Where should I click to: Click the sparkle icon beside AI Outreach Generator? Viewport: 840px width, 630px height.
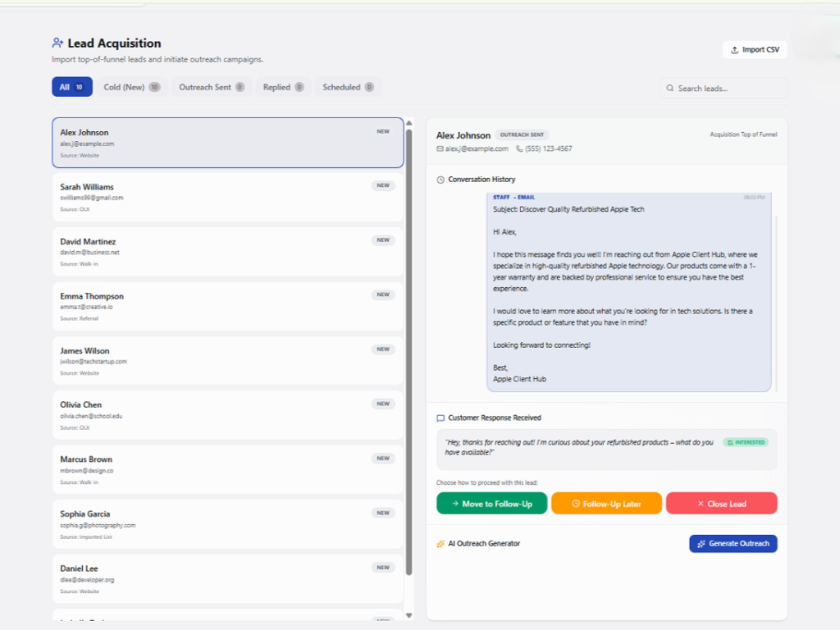pyautogui.click(x=441, y=544)
